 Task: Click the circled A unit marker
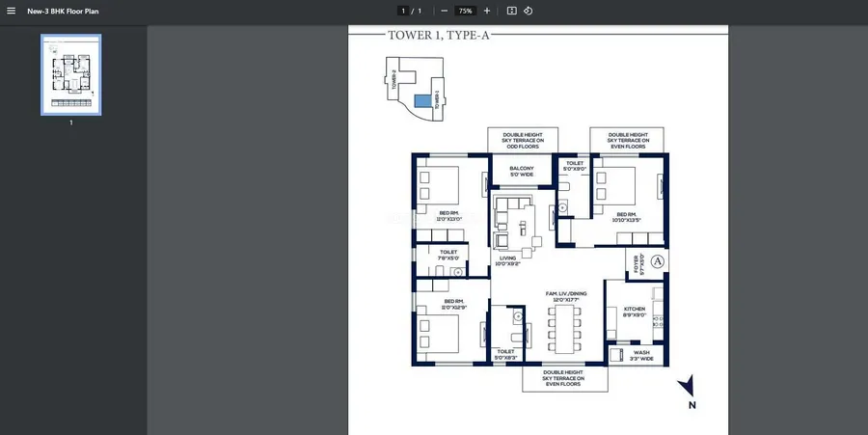657,261
